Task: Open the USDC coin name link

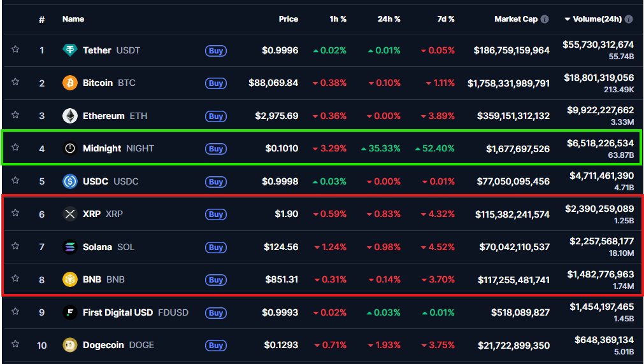Action: pos(97,181)
